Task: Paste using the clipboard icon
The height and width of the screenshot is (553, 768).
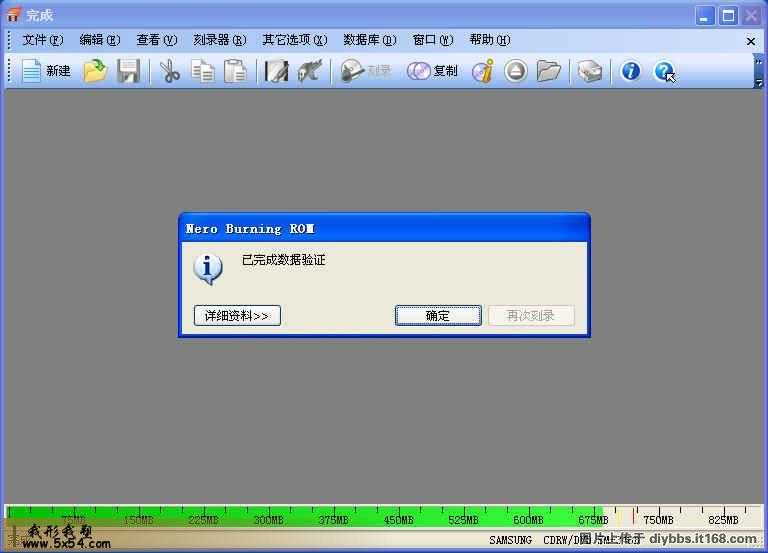Action: [236, 72]
